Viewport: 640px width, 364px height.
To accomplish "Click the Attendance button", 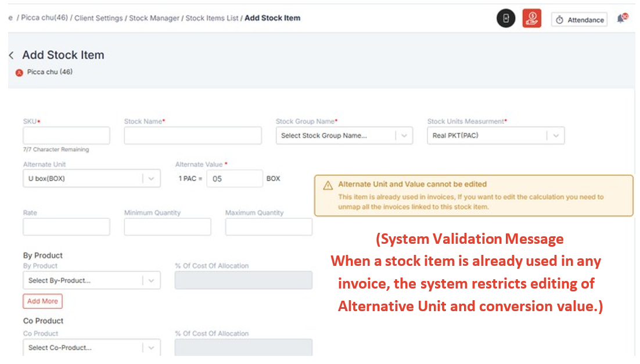I will (579, 20).
